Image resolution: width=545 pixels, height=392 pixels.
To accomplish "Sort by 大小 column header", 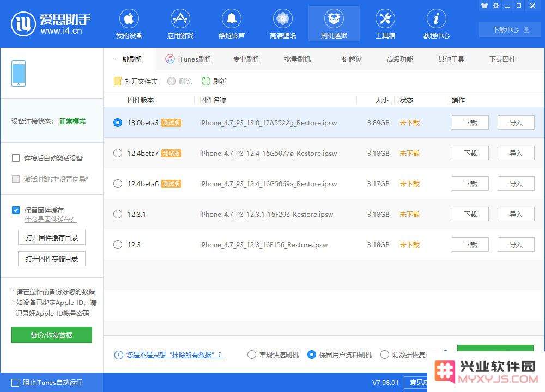I will pos(382,100).
